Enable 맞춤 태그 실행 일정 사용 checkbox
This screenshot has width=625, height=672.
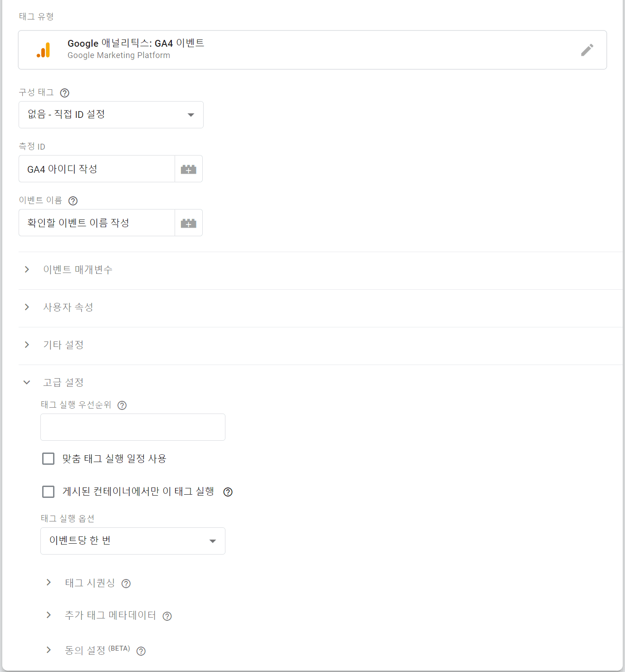(x=48, y=459)
